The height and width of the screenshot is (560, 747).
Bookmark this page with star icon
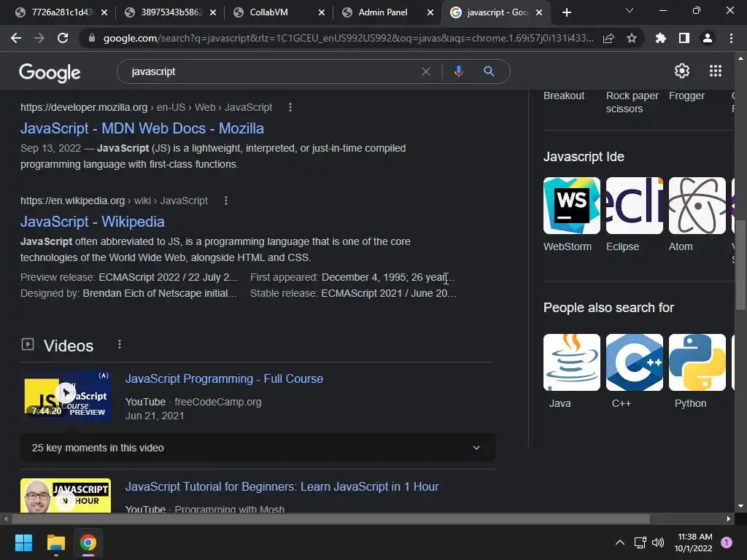632,38
